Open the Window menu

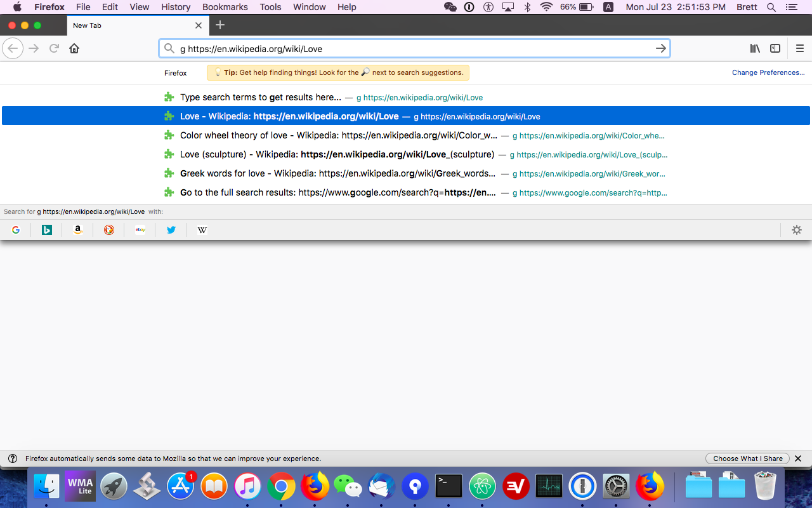(310, 7)
